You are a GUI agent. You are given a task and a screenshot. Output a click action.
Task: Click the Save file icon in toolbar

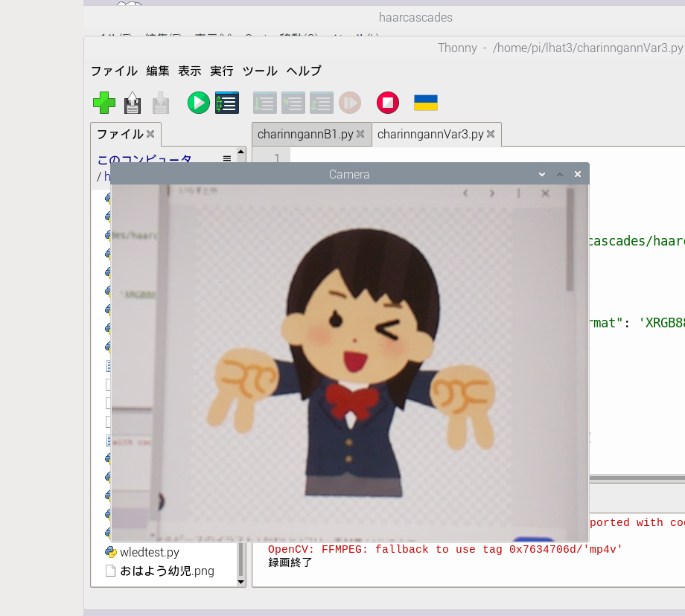click(x=161, y=103)
